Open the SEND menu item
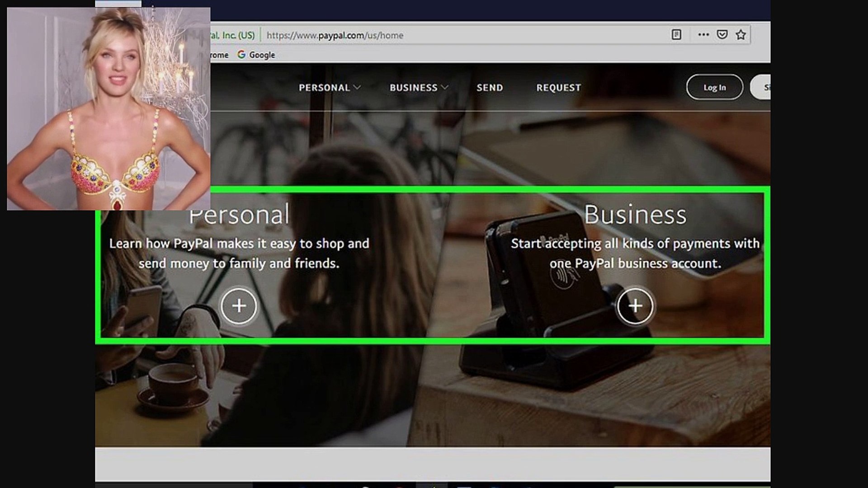 pos(490,88)
